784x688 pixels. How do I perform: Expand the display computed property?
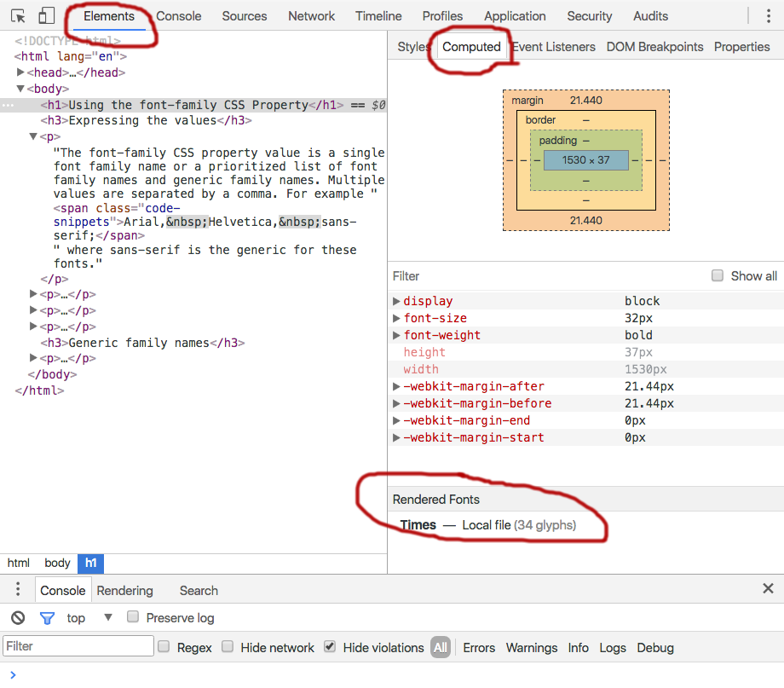(396, 301)
